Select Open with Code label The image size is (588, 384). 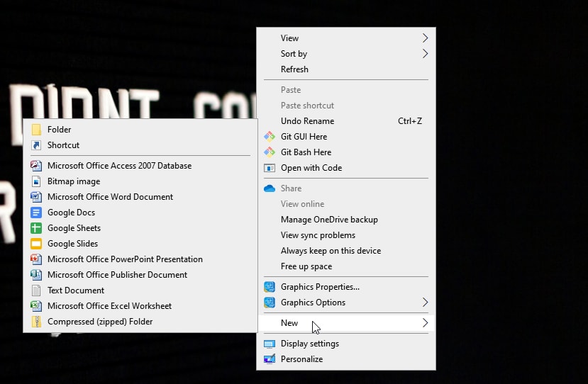pyautogui.click(x=311, y=168)
